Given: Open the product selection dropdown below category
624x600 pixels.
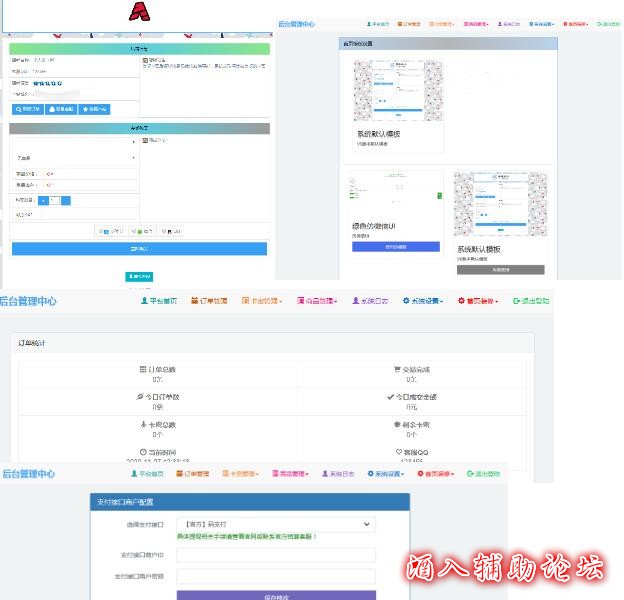Looking at the screenshot, I should pos(75,158).
